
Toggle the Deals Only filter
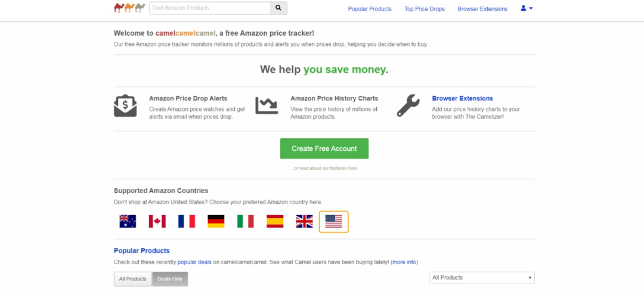click(170, 279)
